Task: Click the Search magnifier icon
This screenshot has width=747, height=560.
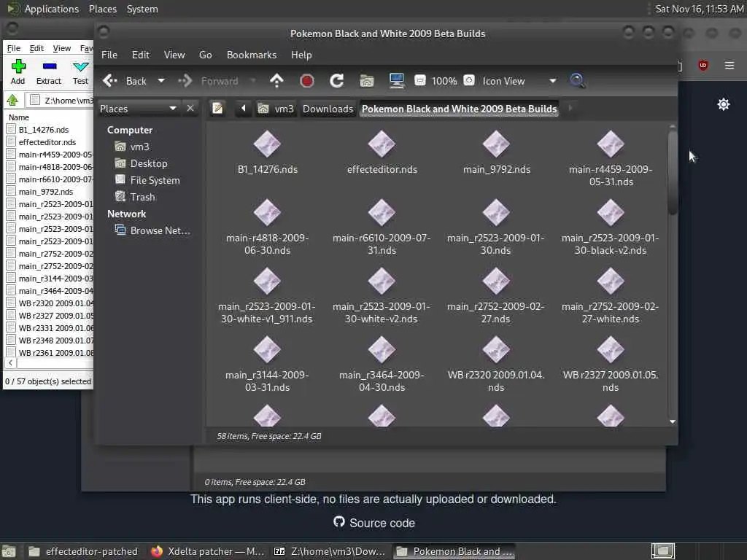Action: [x=577, y=80]
